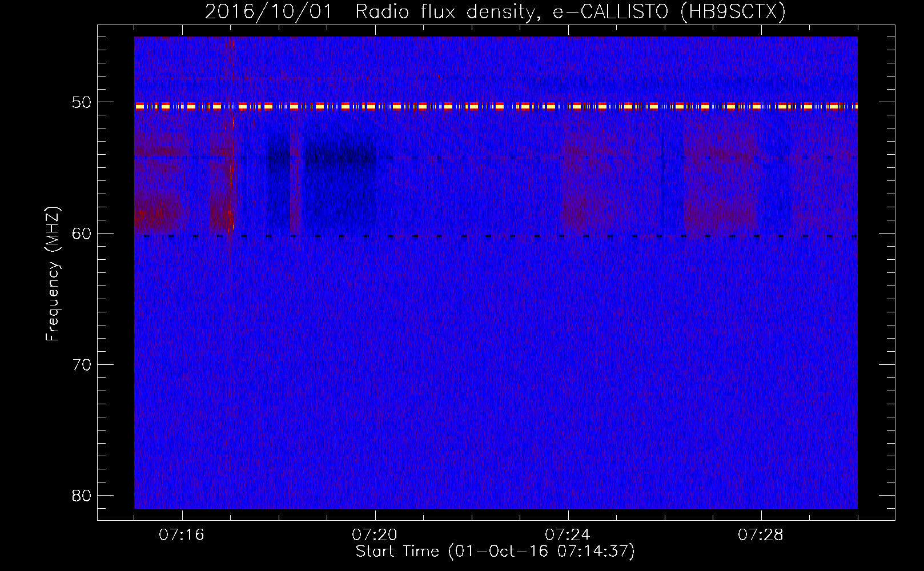The width and height of the screenshot is (924, 571).
Task: Click the 07:24 time tick label
Action: (x=568, y=535)
